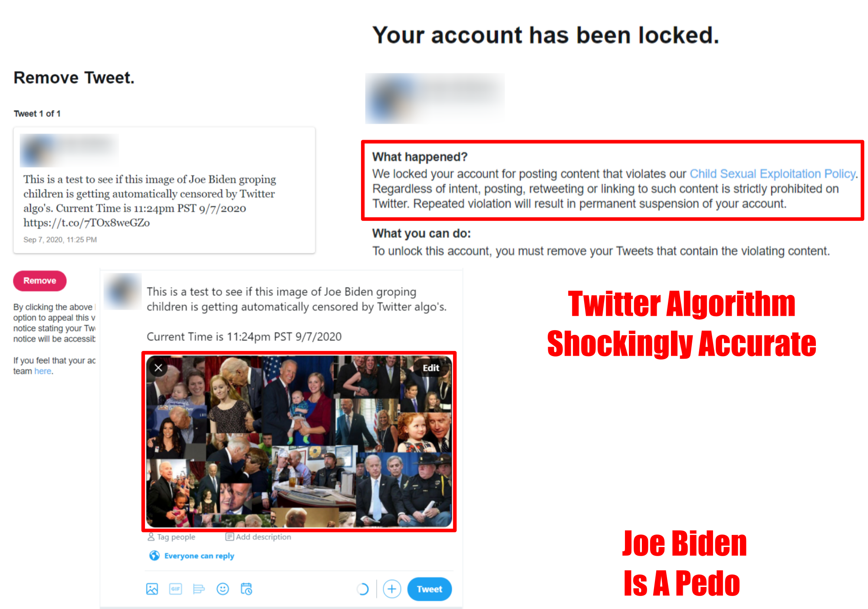Click the Tag people person icon
The image size is (868, 609).
point(151,537)
